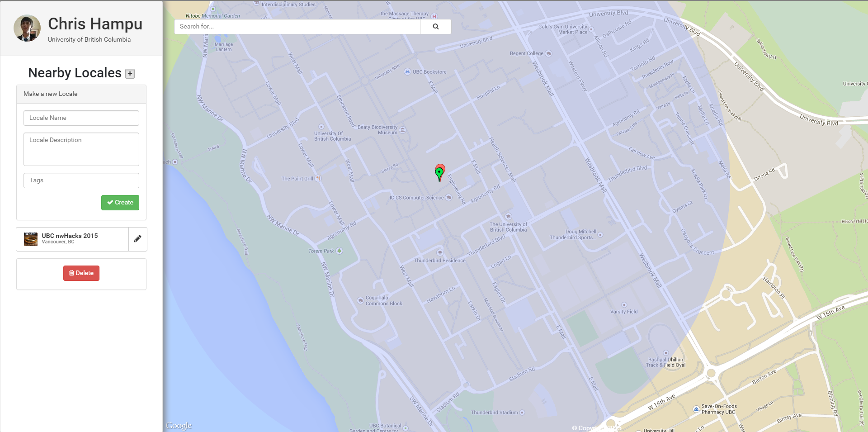The width and height of the screenshot is (868, 432).
Task: Focus the Locale Name field
Action: click(x=81, y=118)
